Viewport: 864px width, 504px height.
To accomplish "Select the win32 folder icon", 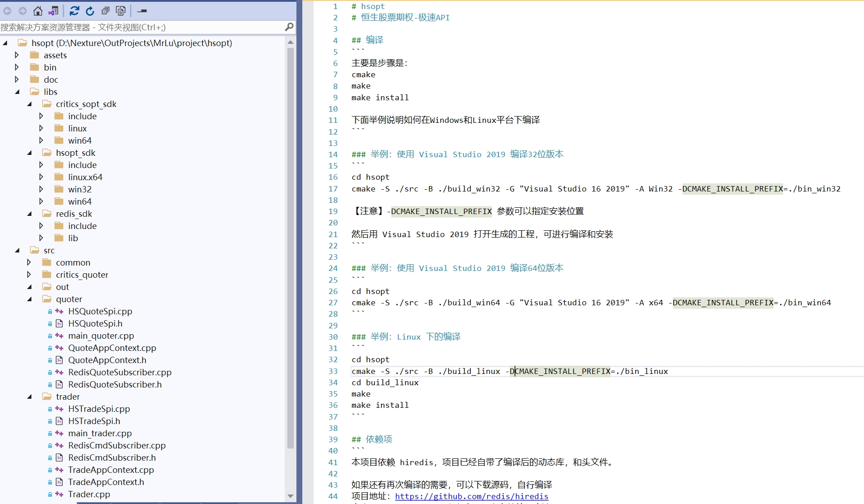I will point(59,189).
